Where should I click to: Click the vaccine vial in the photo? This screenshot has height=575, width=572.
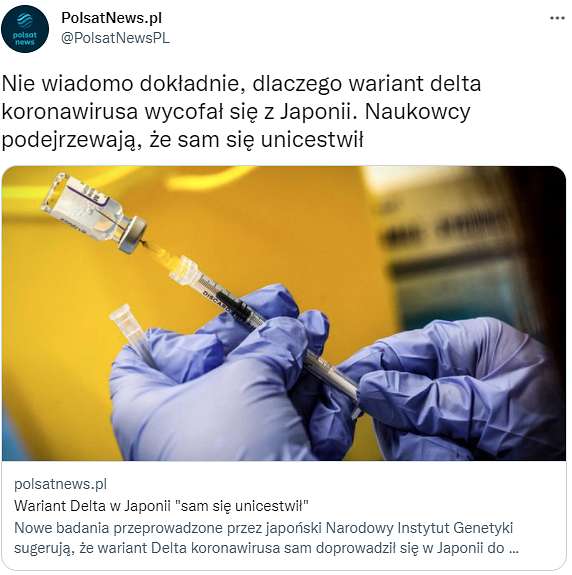(x=95, y=212)
